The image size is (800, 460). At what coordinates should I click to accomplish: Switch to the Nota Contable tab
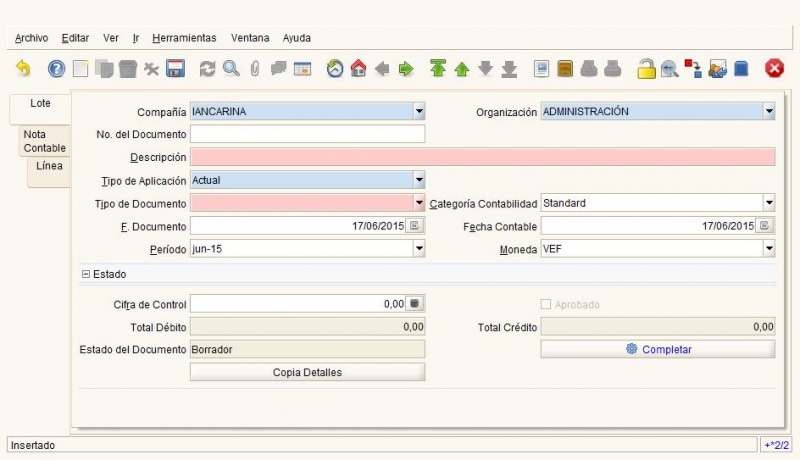pos(44,141)
